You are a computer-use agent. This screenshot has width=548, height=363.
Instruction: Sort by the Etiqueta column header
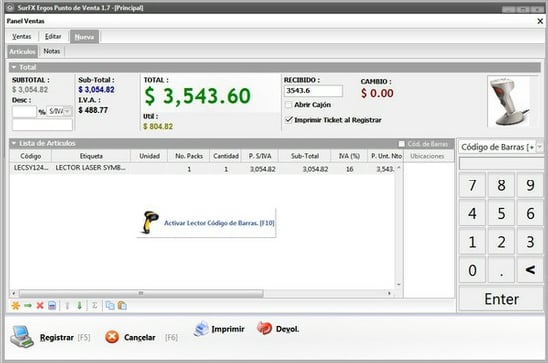tap(91, 156)
